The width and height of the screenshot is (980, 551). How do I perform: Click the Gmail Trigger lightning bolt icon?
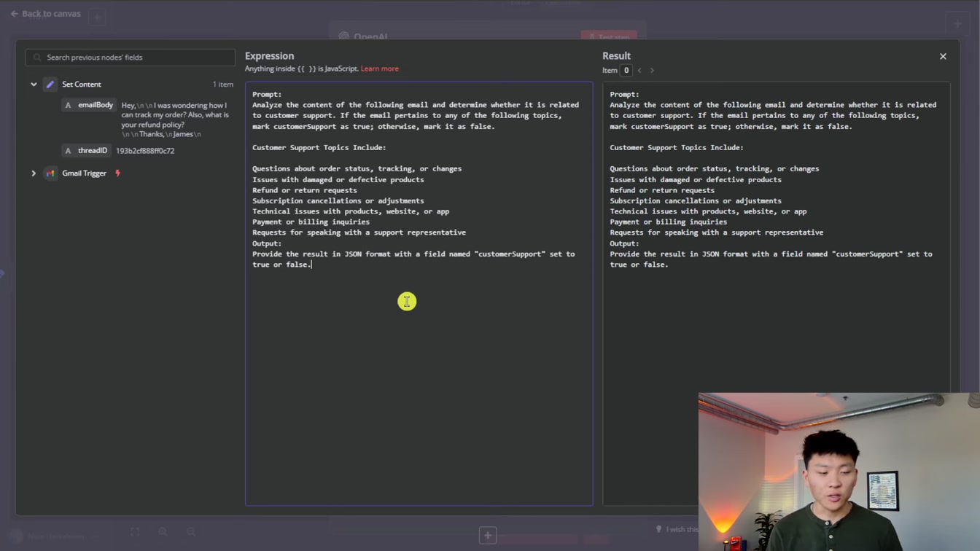[x=117, y=173]
